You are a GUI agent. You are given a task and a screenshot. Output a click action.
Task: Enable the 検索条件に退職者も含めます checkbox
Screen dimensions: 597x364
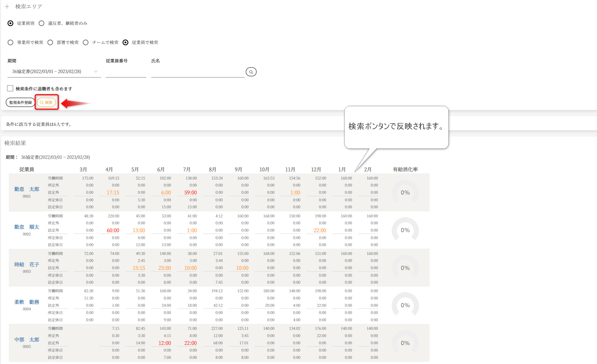coord(10,88)
